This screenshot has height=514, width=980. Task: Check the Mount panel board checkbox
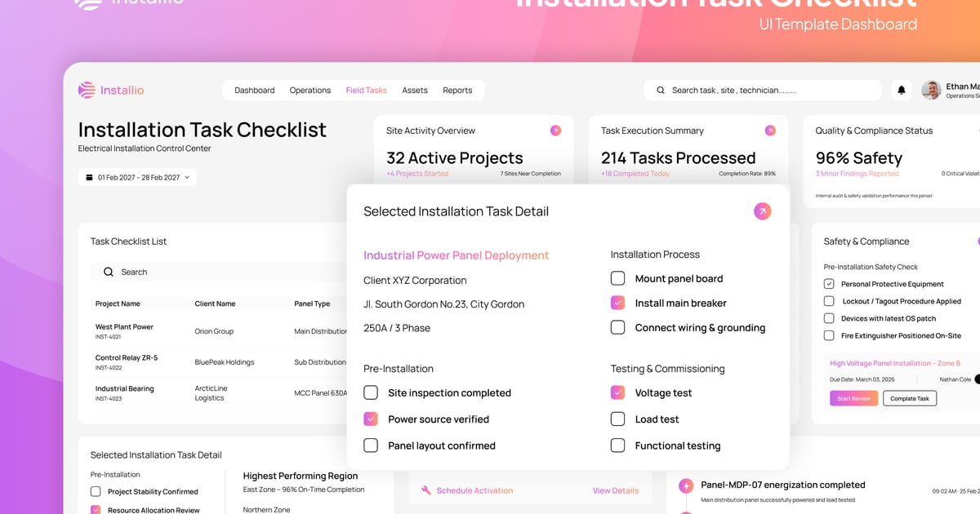coord(618,278)
